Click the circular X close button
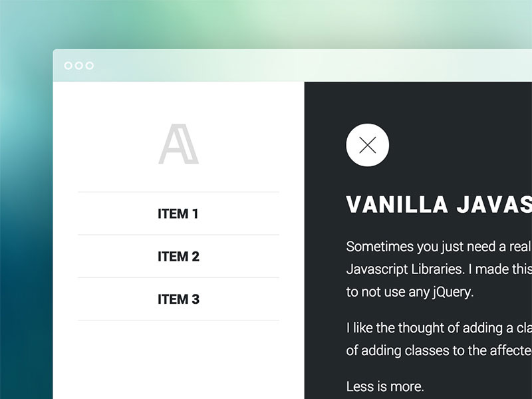Image resolution: width=532 pixels, height=399 pixels. coord(368,144)
